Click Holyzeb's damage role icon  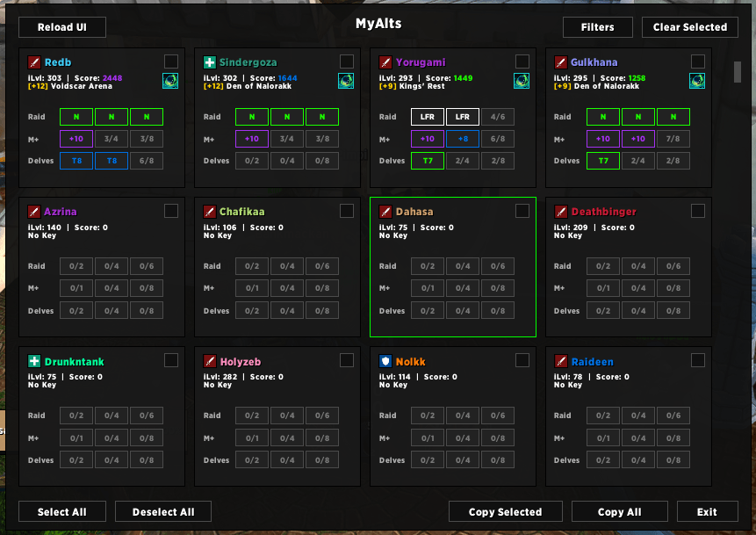pyautogui.click(x=209, y=361)
